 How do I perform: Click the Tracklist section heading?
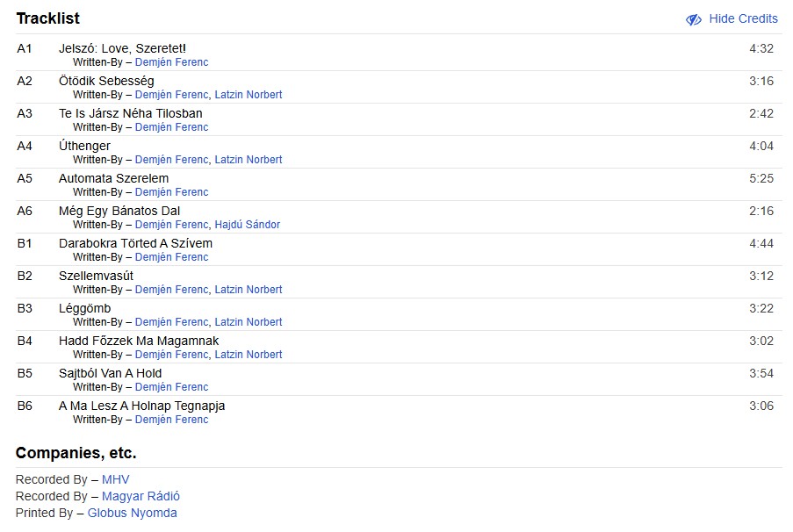(x=47, y=18)
